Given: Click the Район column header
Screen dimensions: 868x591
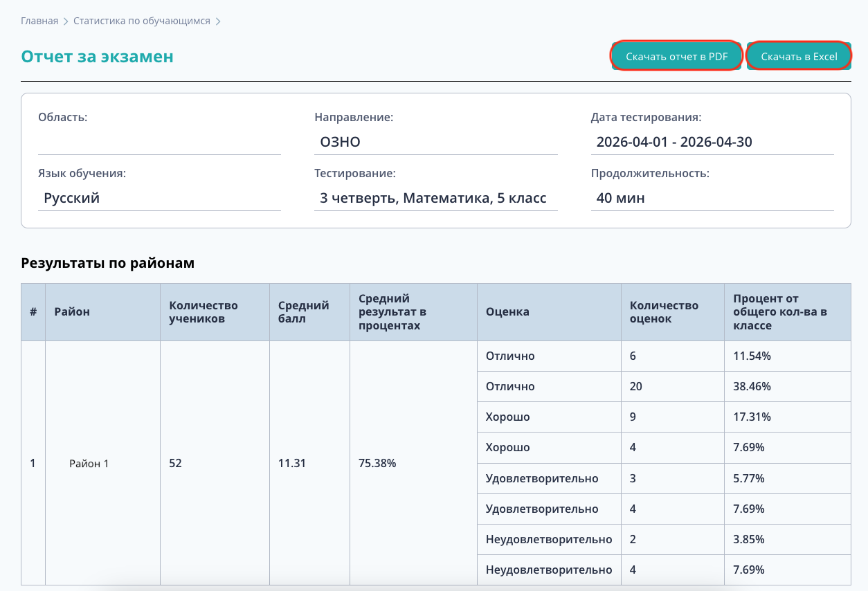Looking at the screenshot, I should (102, 311).
